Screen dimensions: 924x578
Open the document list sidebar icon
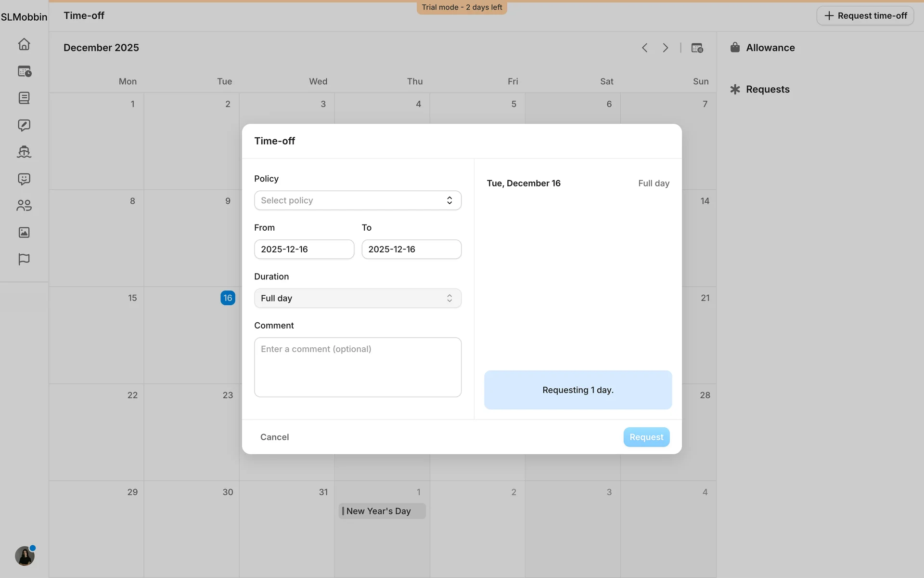[x=24, y=98]
